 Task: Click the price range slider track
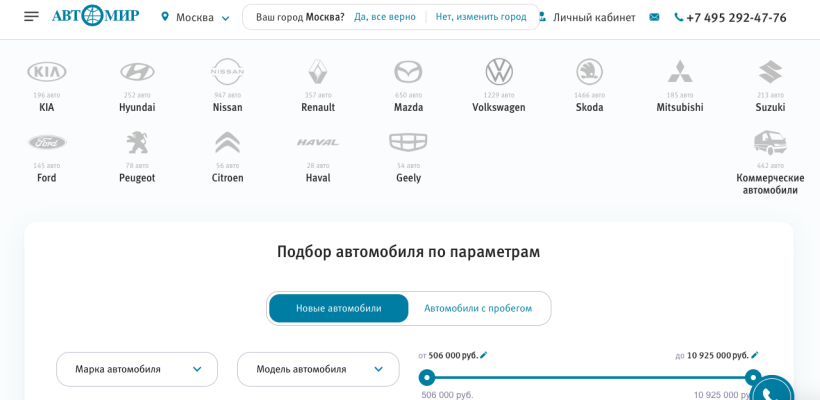click(590, 378)
